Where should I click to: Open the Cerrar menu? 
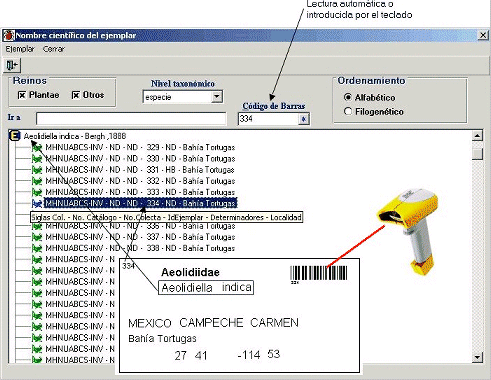click(x=54, y=49)
